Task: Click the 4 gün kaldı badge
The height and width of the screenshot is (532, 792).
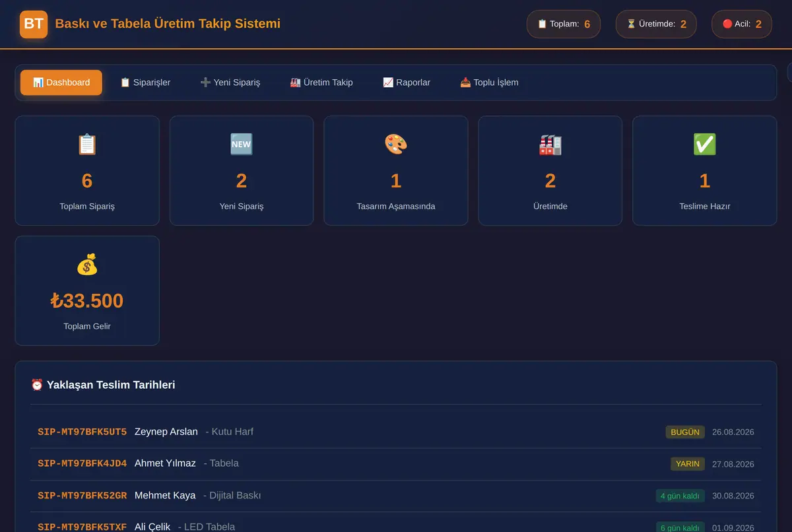Action: pyautogui.click(x=680, y=496)
